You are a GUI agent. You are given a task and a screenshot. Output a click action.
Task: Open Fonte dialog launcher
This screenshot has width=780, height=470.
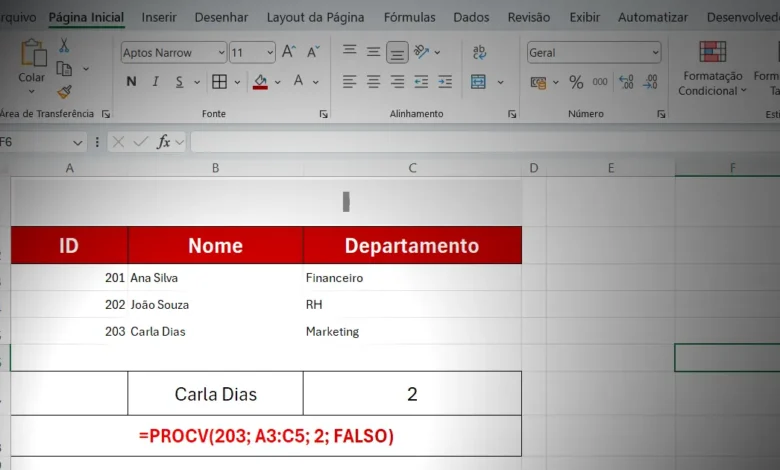point(324,114)
